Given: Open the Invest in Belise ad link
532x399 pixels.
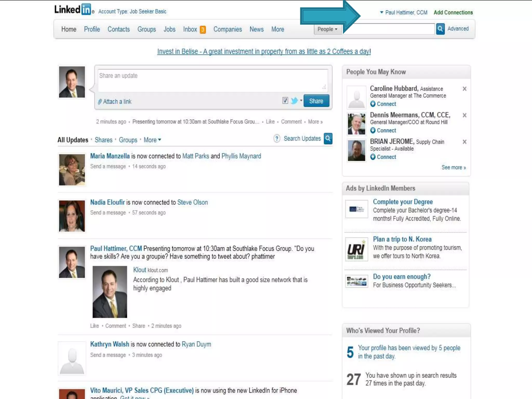Looking at the screenshot, I should (264, 51).
